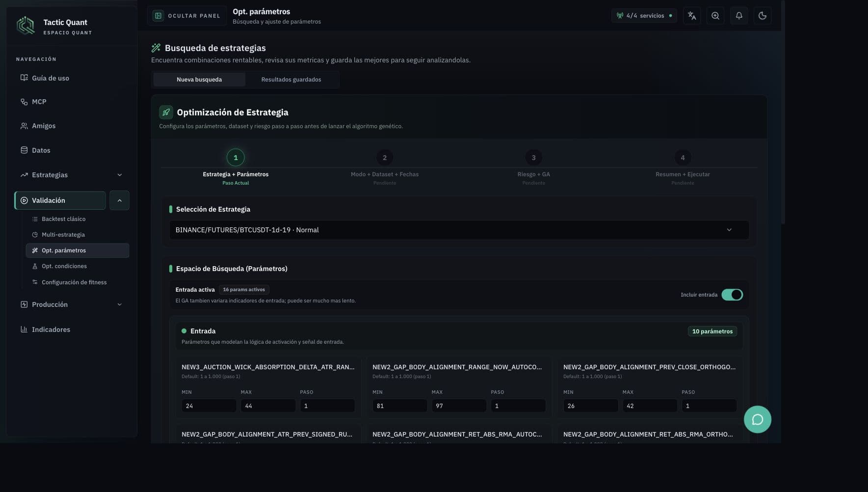Edit MAX field with value 42

point(650,406)
